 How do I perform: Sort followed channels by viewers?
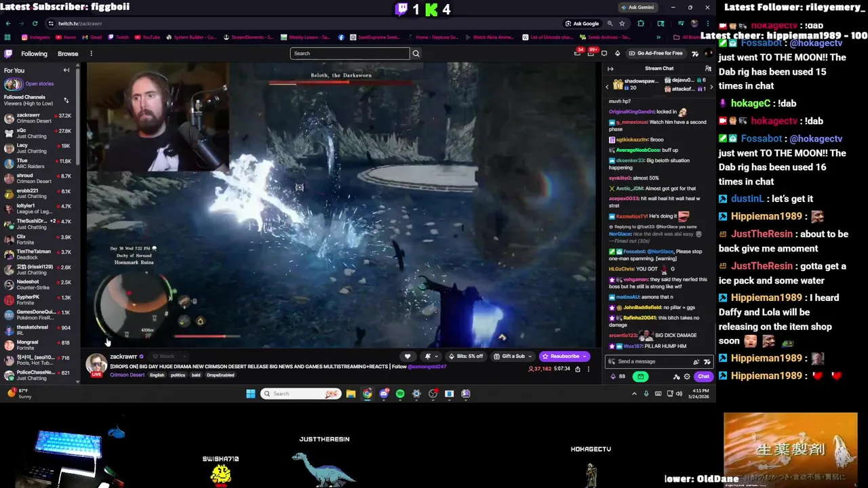tap(66, 100)
